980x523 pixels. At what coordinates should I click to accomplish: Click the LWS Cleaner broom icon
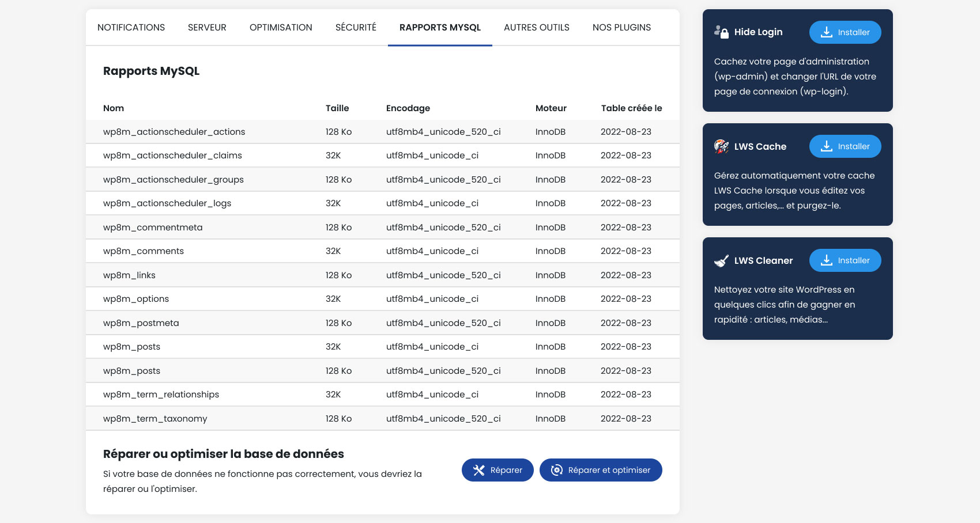click(x=721, y=261)
